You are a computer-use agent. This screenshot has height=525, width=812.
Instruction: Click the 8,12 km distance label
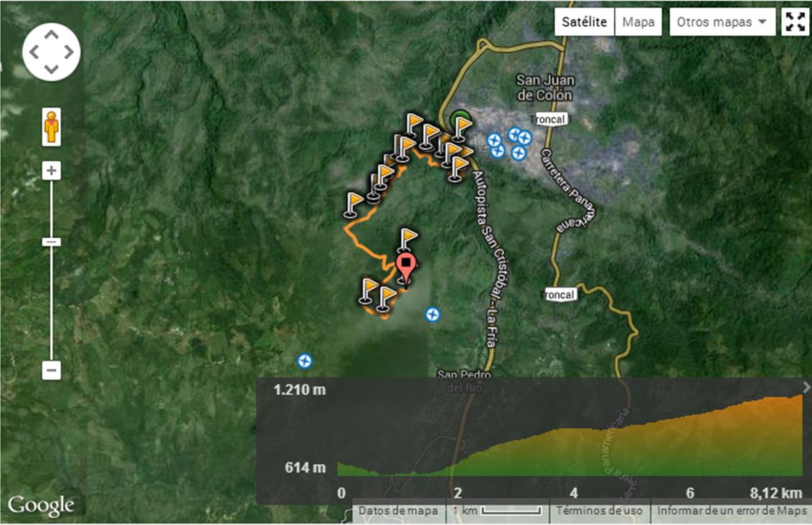[775, 493]
